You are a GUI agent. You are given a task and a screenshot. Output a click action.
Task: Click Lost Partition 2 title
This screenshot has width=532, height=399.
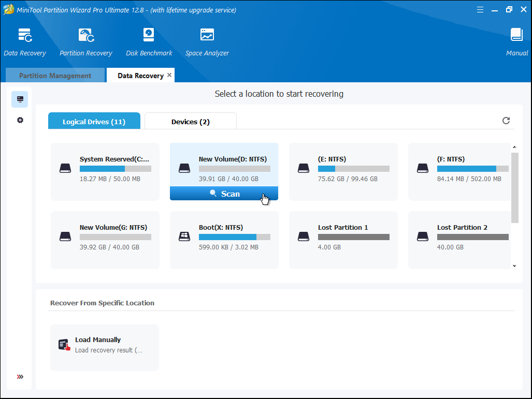pos(462,228)
